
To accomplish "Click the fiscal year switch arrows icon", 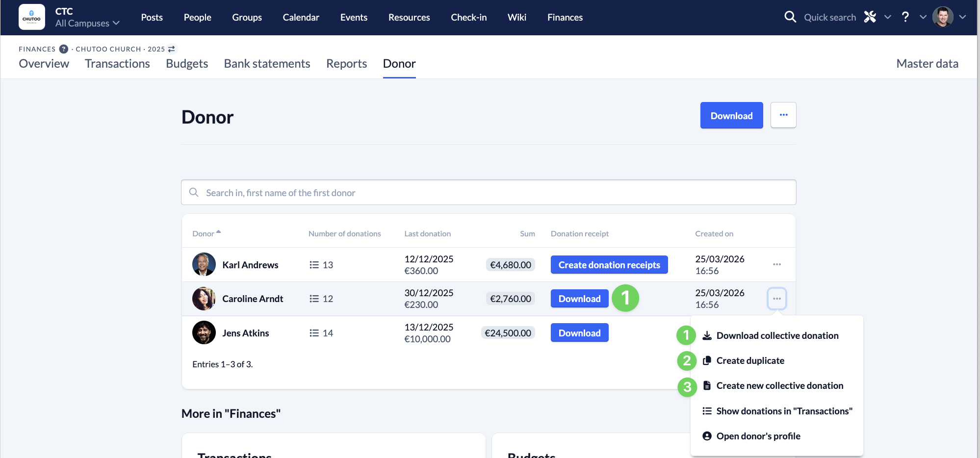I will [172, 49].
